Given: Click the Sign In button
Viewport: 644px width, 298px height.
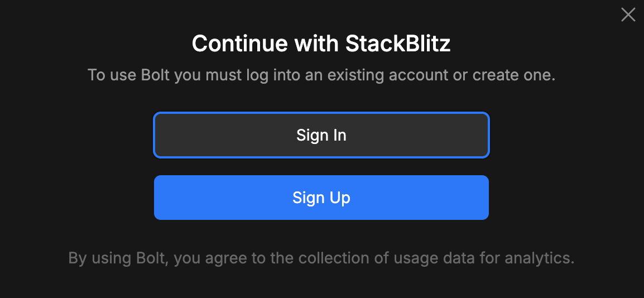Looking at the screenshot, I should pyautogui.click(x=321, y=135).
